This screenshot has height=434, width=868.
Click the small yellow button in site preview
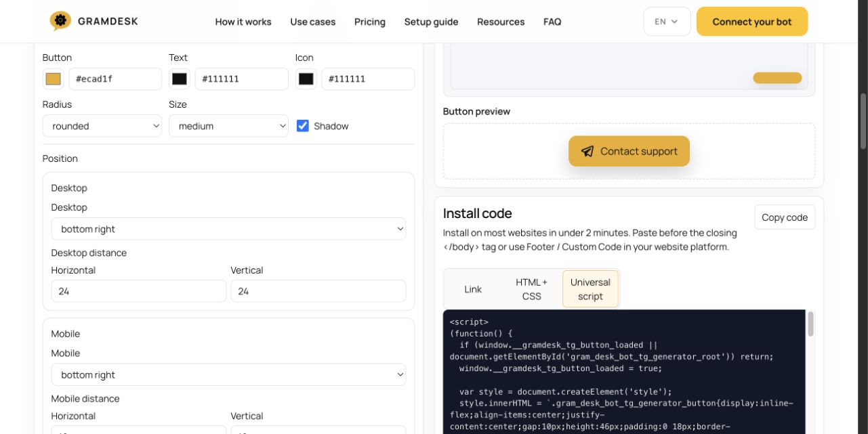coord(777,78)
